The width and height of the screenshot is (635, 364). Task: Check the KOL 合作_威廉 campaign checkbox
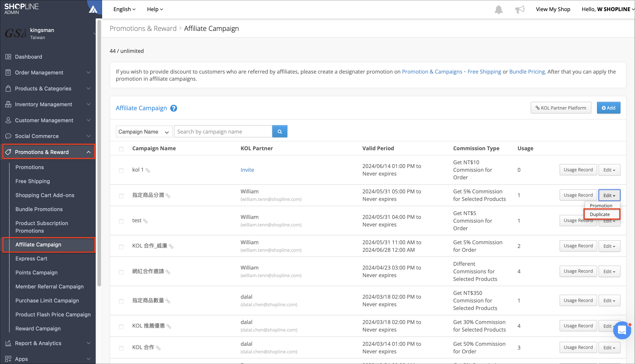tap(121, 247)
